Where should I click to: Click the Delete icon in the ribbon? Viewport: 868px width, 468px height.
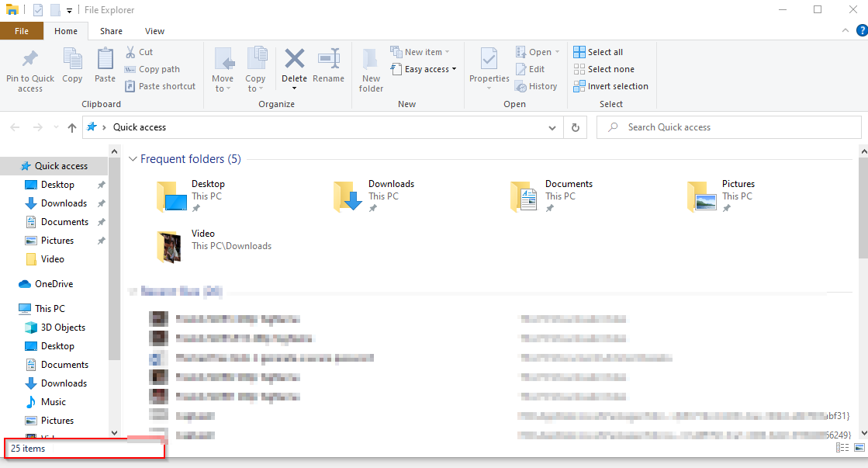pos(294,60)
